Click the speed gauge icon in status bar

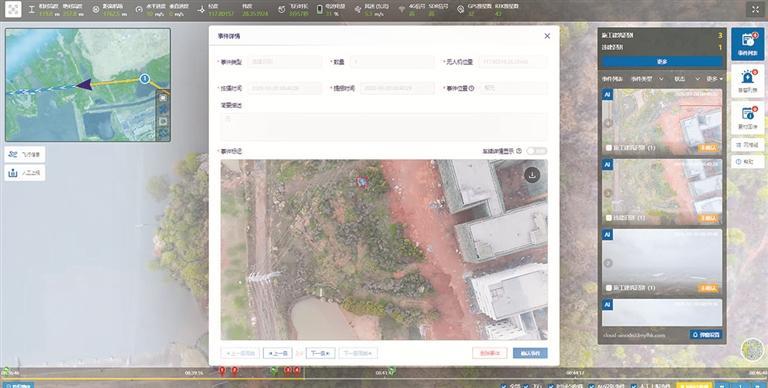pos(139,9)
